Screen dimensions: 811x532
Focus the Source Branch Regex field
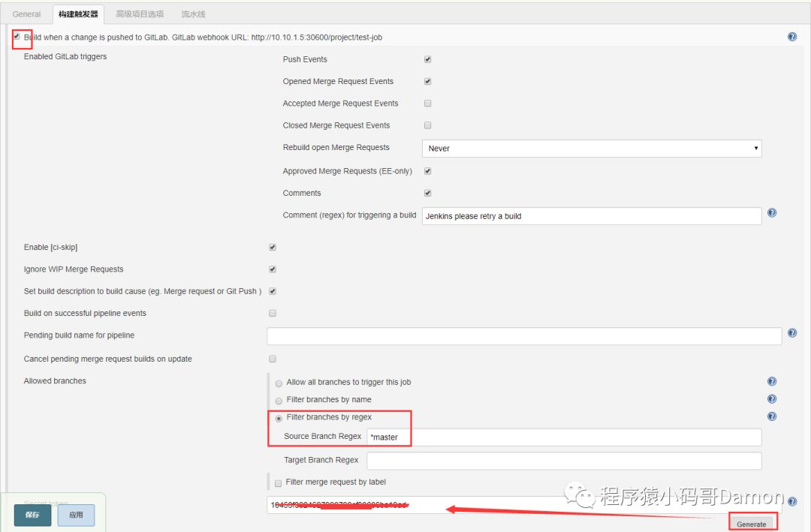tap(564, 437)
